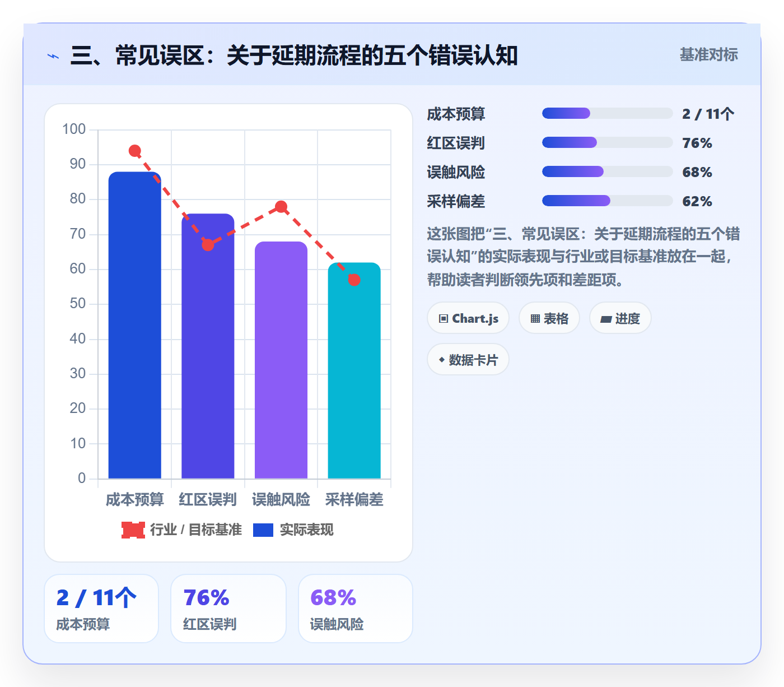Toggle the 实际表现 legend item
The height and width of the screenshot is (687, 784).
pos(293,530)
